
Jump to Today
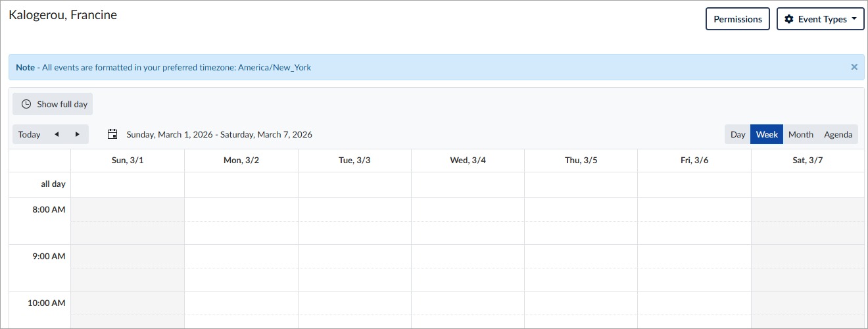coord(30,134)
